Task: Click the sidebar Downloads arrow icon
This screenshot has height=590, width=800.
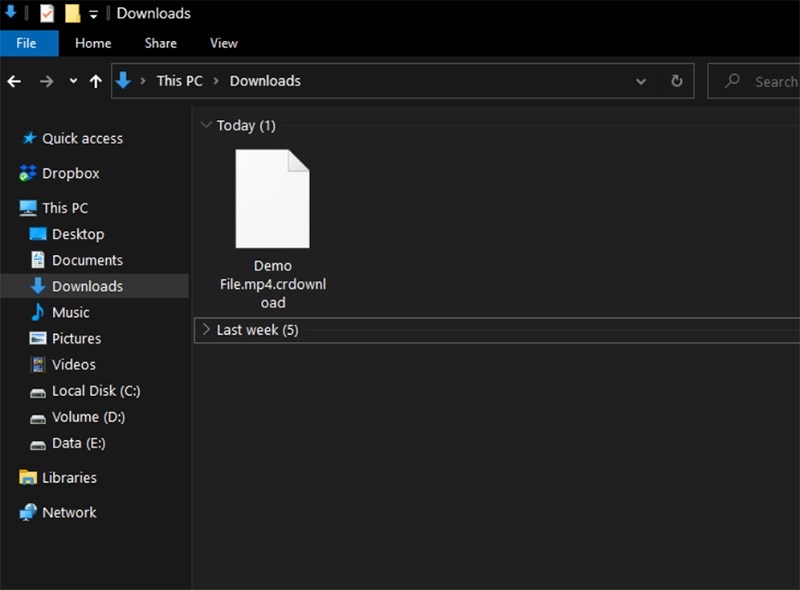Action: point(38,286)
